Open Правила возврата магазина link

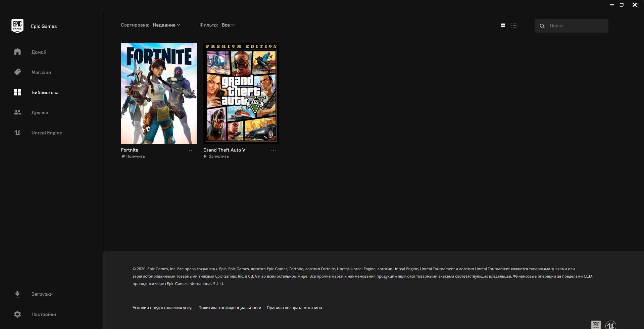coord(294,307)
